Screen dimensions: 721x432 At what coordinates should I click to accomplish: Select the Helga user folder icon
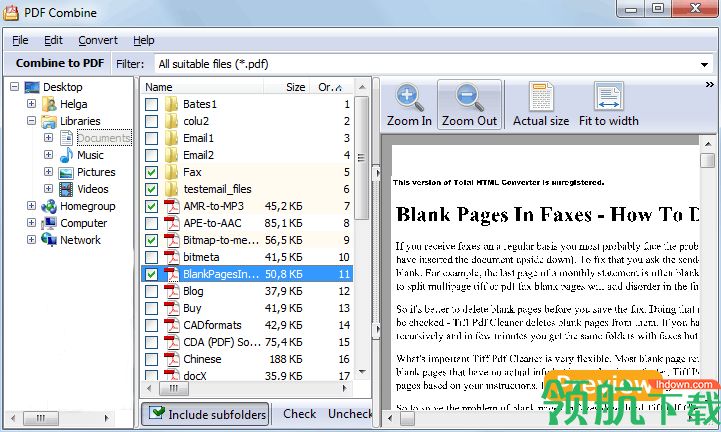pyautogui.click(x=49, y=104)
